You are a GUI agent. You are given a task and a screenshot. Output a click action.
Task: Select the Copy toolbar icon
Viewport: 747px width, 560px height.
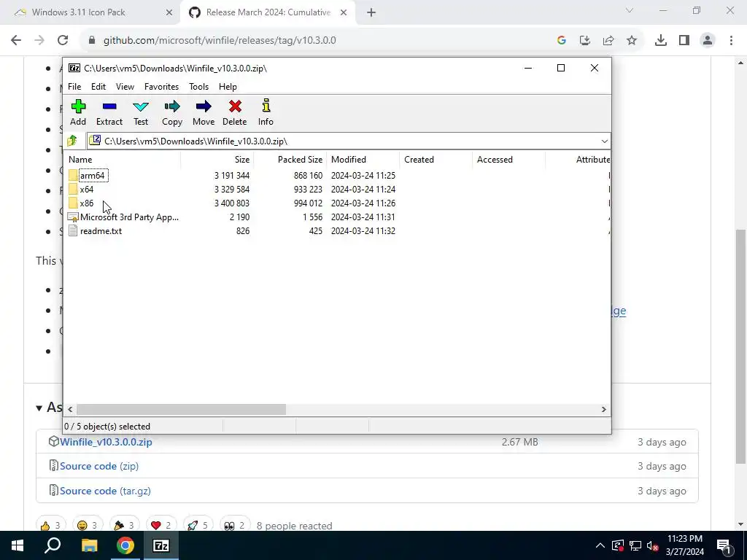(172, 106)
